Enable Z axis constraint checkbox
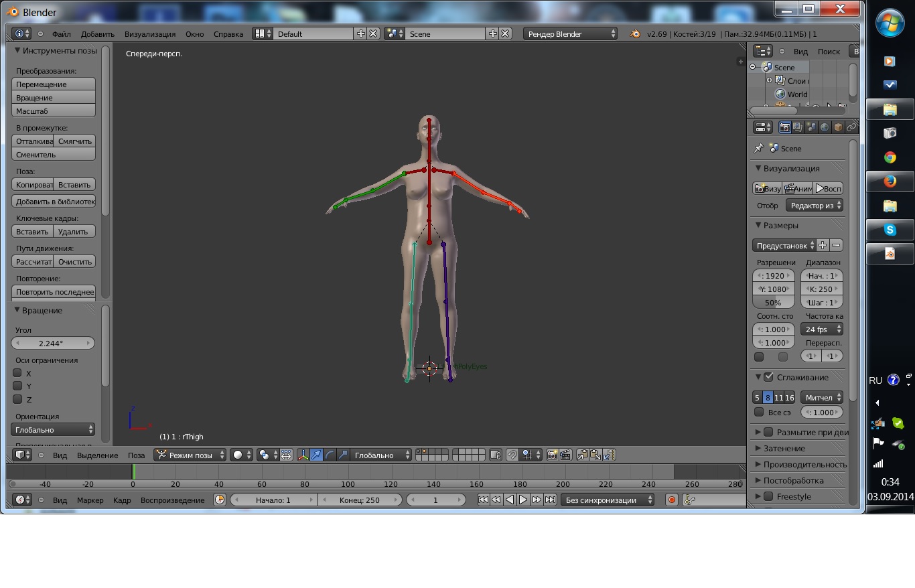Screen dimensions: 915x588 (18, 399)
